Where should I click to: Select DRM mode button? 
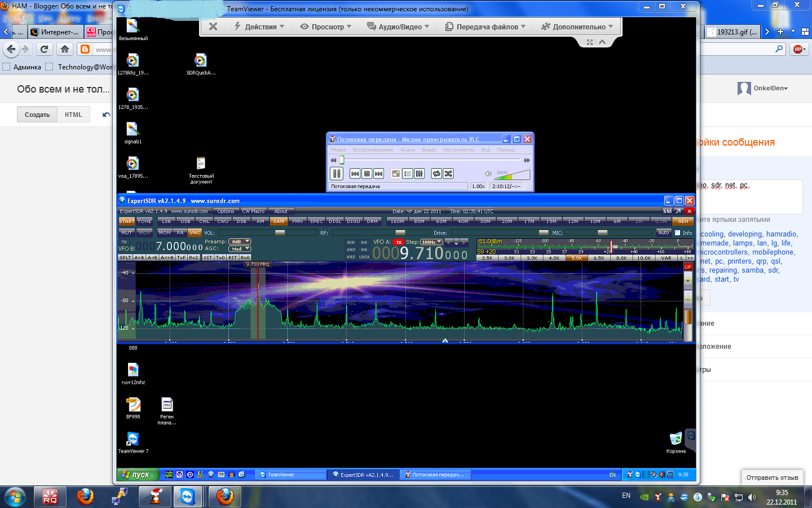(x=372, y=221)
